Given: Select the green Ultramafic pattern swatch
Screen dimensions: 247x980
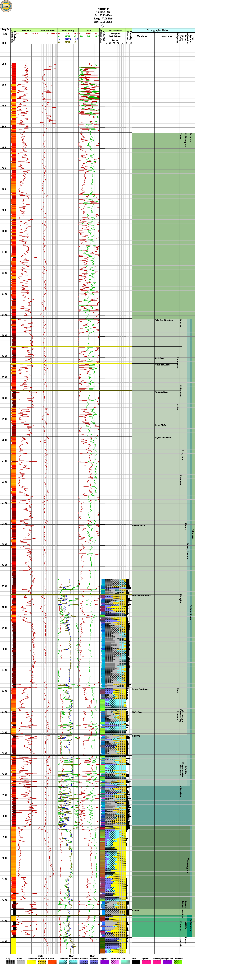Looking at the screenshot, I should click(178, 962).
